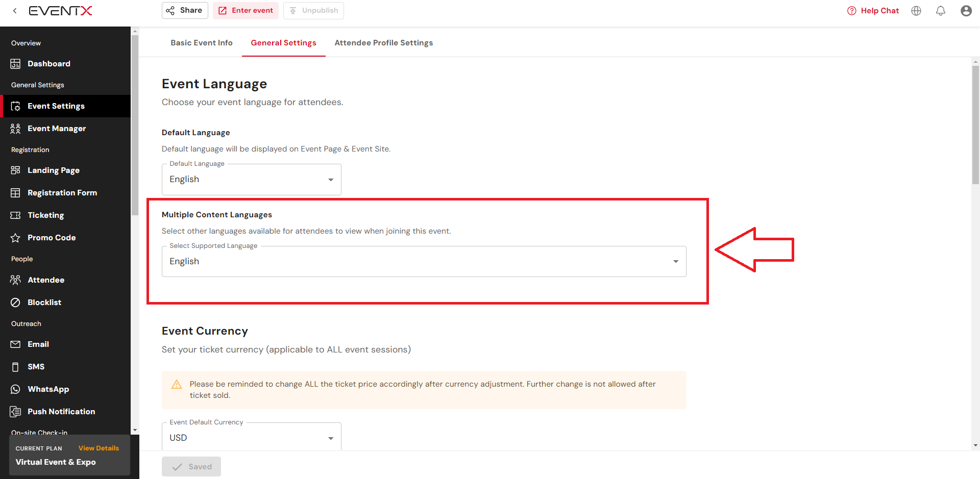The width and height of the screenshot is (980, 479).
Task: Click the Registration Form table icon
Action: pyautogui.click(x=15, y=193)
